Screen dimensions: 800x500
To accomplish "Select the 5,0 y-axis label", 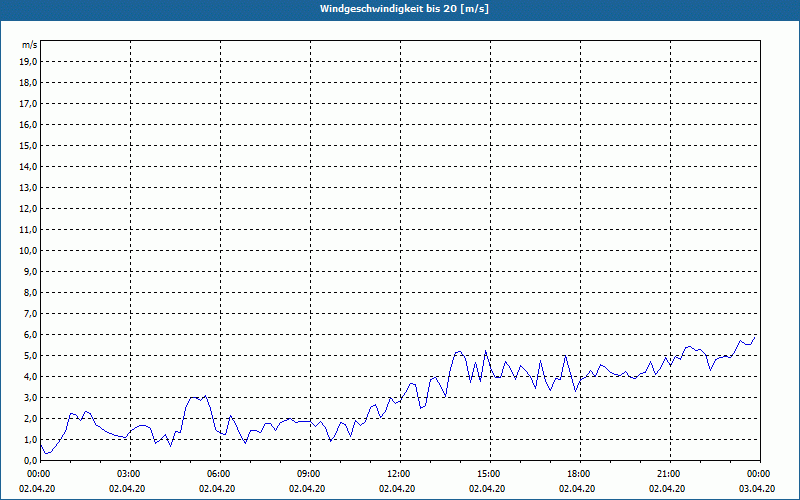I will (x=31, y=356).
